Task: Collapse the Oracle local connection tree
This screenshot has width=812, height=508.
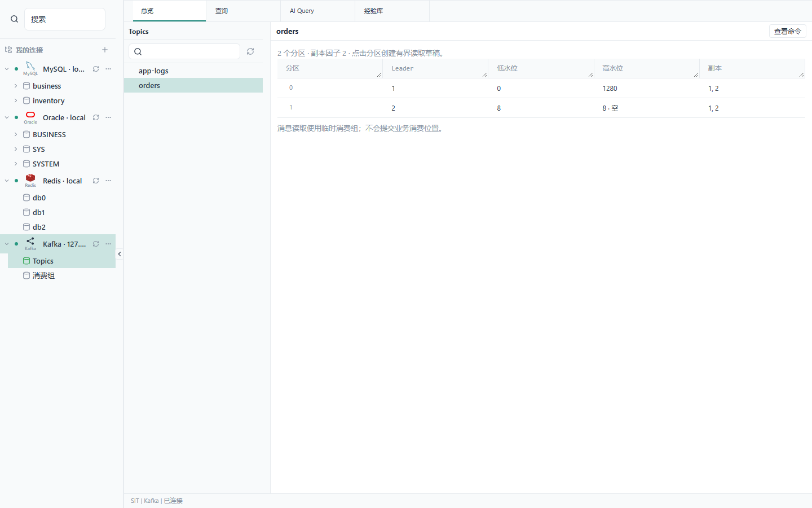Action: click(x=7, y=117)
